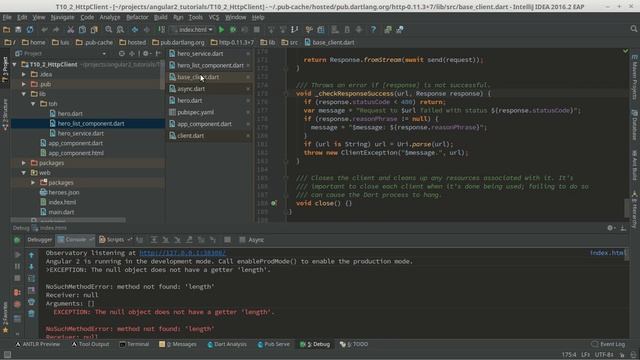The width and height of the screenshot is (640, 360).
Task: Click the scroll from source icon in Project panel
Action: point(122,53)
